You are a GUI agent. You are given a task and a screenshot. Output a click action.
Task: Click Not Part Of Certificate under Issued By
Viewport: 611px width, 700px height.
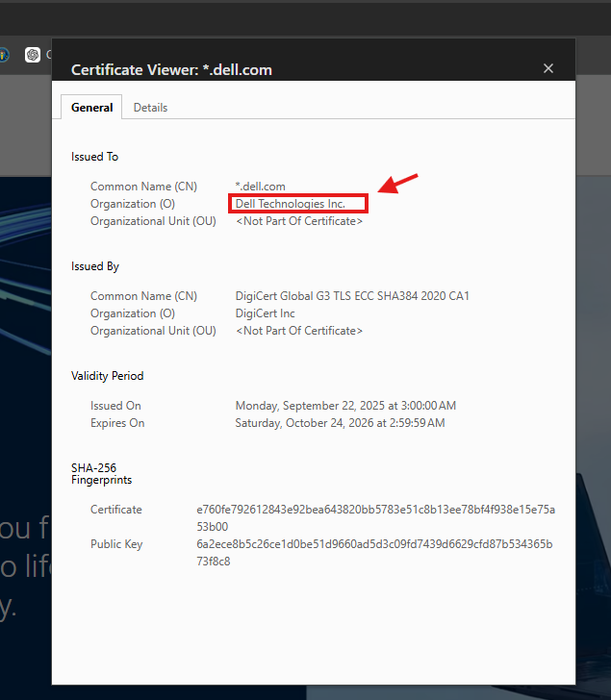pos(299,331)
